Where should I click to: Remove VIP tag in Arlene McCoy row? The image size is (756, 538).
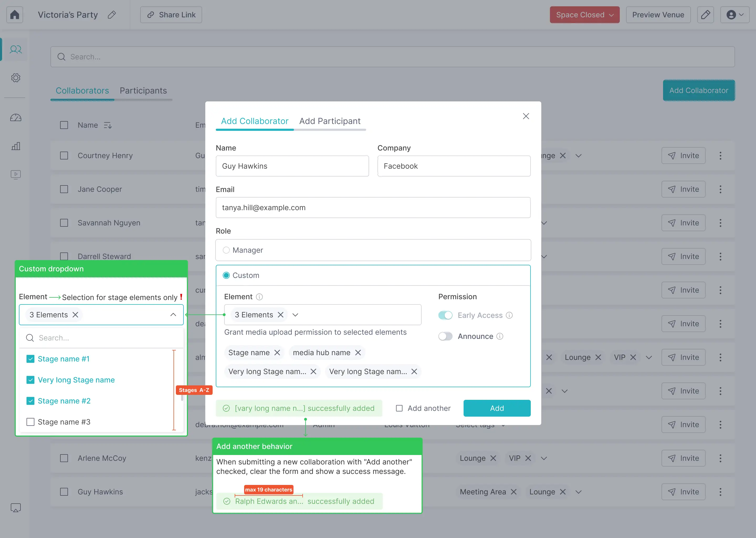(528, 458)
